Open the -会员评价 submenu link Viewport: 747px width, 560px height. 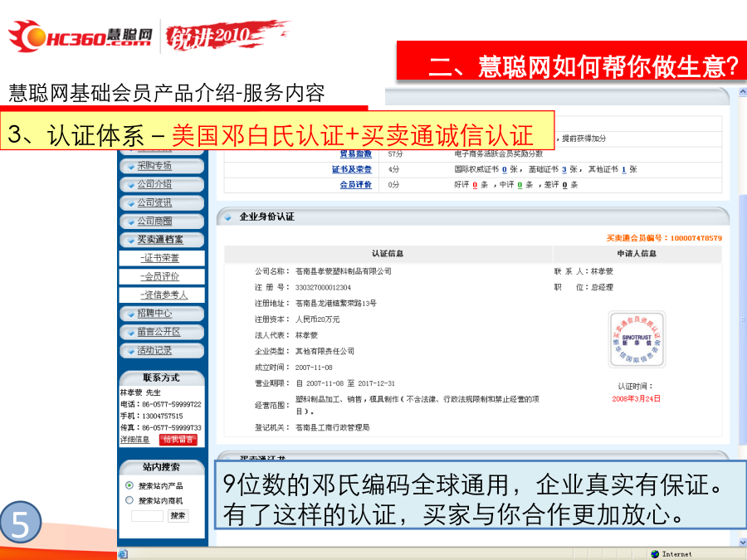coord(159,276)
